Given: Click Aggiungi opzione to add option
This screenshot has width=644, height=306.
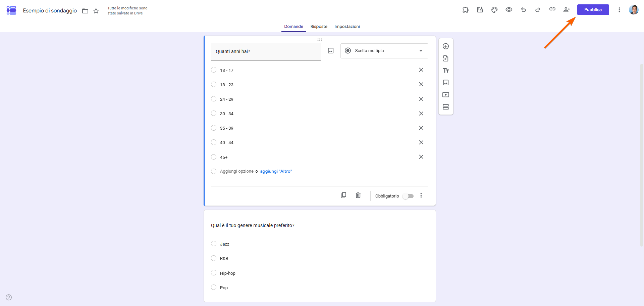Looking at the screenshot, I should coord(237,171).
